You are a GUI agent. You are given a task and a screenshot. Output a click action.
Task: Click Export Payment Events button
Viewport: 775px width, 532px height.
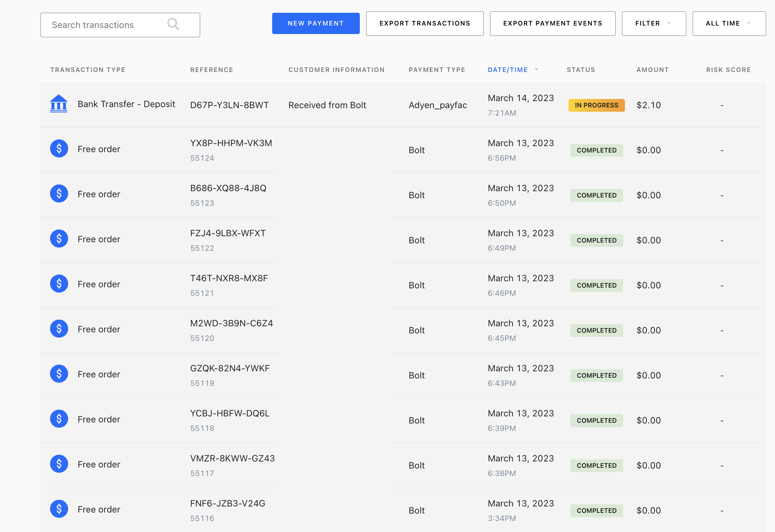[x=553, y=23]
